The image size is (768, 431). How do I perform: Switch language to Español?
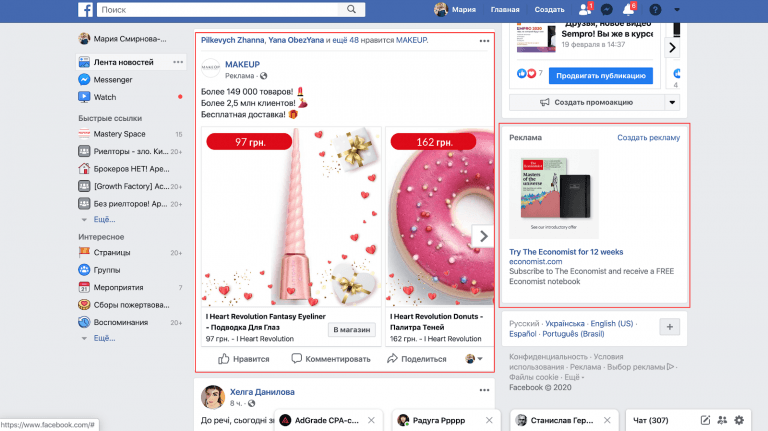pyautogui.click(x=523, y=334)
